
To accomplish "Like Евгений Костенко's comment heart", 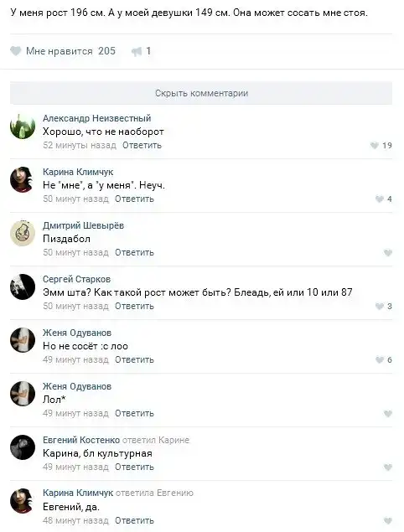I will (x=388, y=467).
